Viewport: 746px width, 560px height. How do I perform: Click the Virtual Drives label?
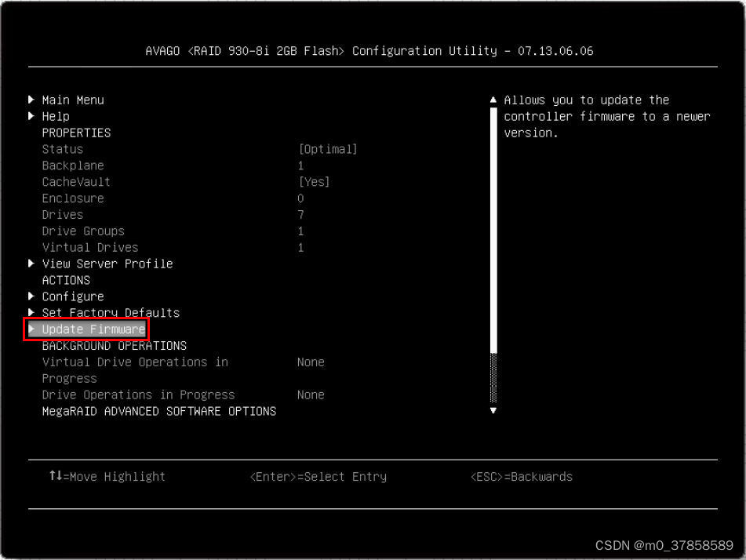coord(90,247)
